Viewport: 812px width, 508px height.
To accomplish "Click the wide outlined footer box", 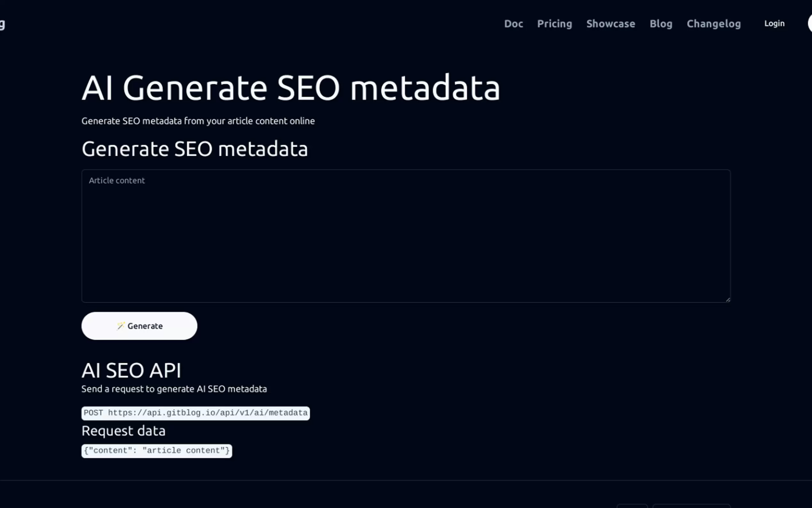I will click(x=691, y=506).
